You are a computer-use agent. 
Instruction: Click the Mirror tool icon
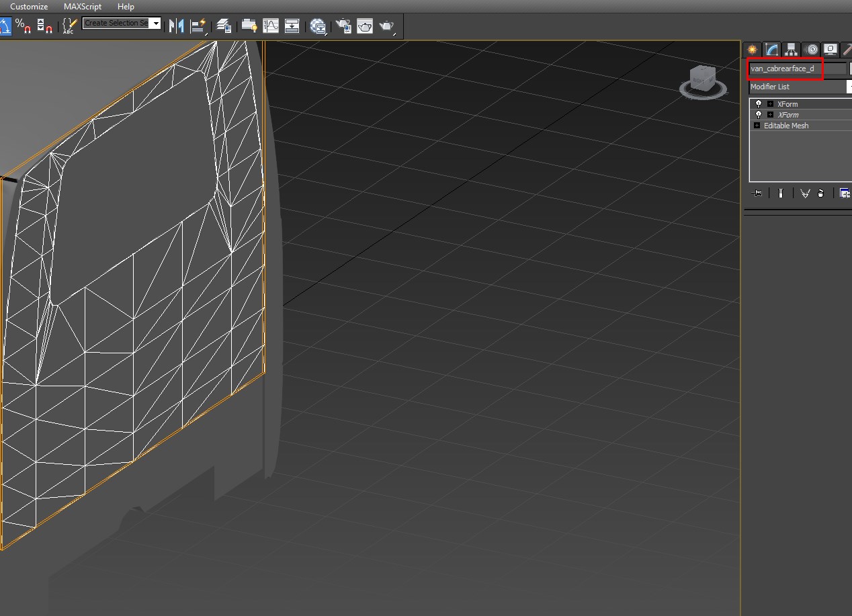pos(176,26)
